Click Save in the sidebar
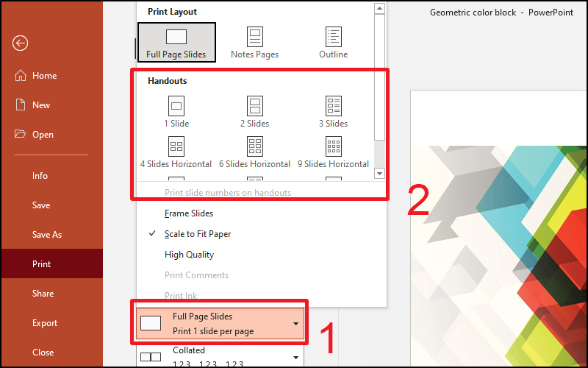 click(x=51, y=205)
